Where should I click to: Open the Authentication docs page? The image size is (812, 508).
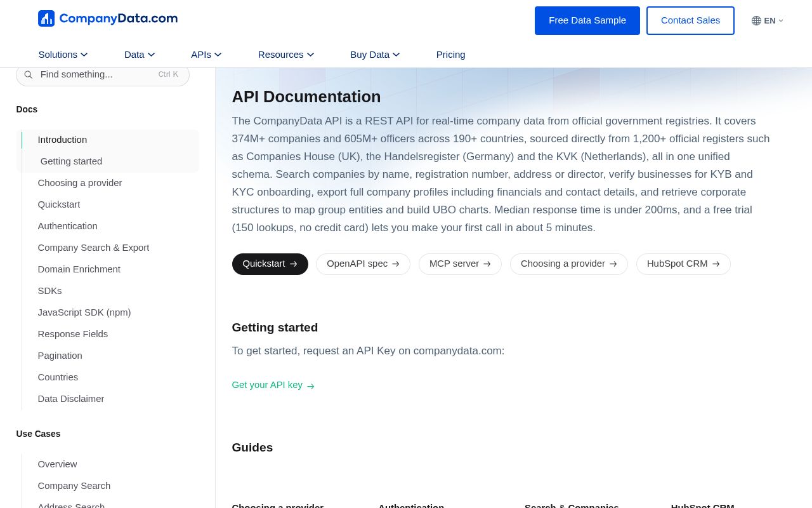coord(68,226)
